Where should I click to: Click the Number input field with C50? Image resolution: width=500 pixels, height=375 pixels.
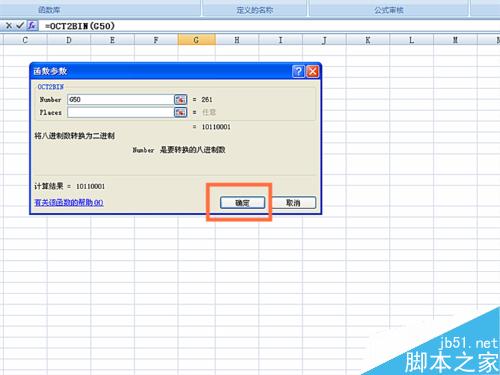(121, 99)
